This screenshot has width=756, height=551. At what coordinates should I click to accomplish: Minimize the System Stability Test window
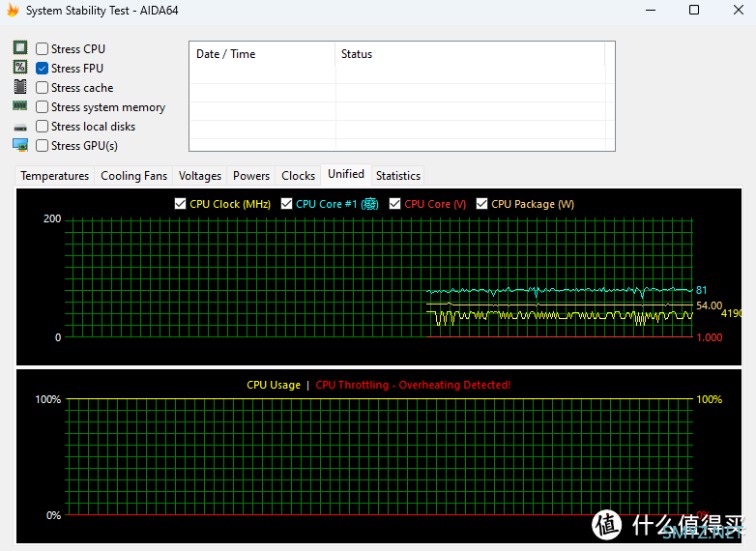pyautogui.click(x=651, y=10)
